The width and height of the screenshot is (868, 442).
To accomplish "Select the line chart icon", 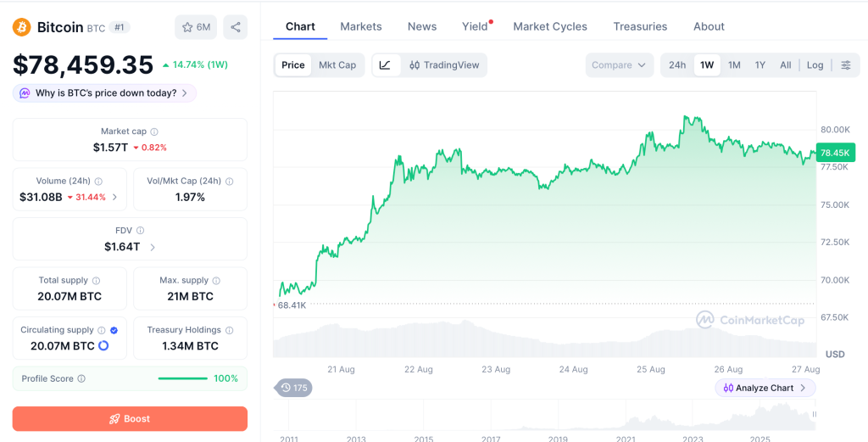I will (x=386, y=64).
